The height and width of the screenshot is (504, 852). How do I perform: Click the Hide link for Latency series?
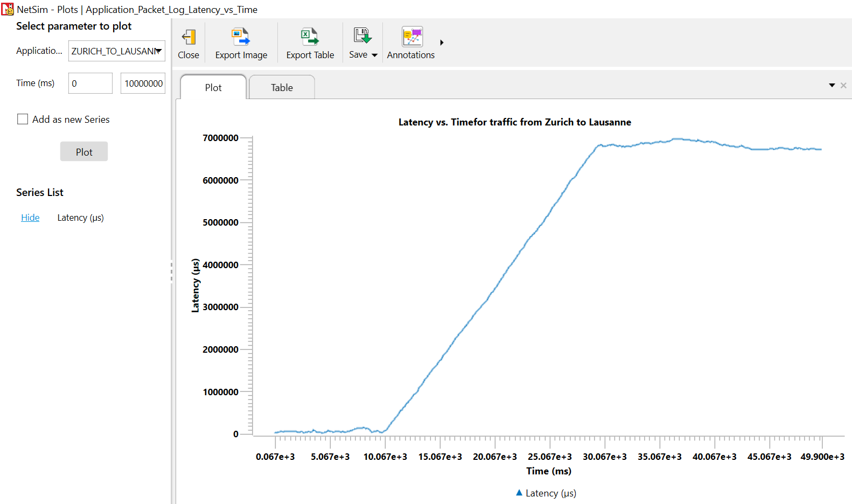[x=30, y=218]
